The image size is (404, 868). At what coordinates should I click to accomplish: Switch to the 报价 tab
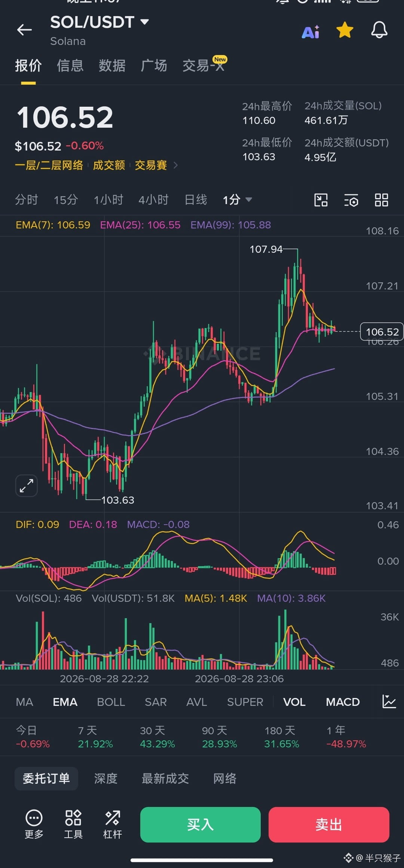[x=28, y=66]
